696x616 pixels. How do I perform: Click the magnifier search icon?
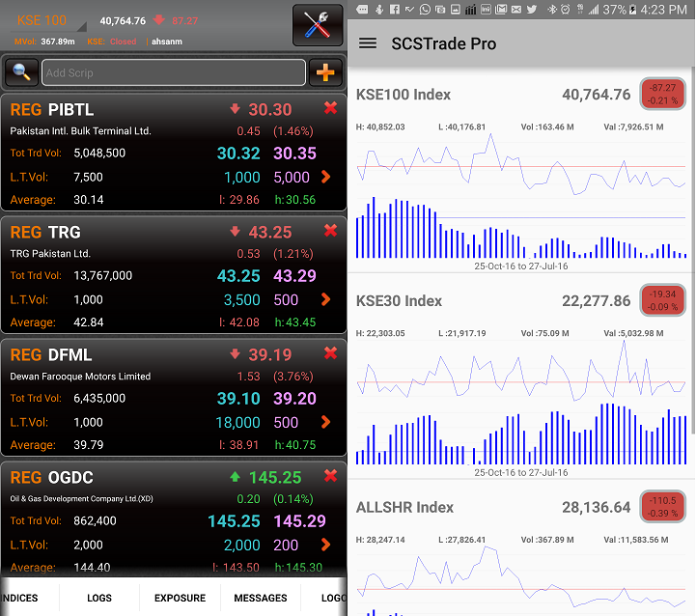(20, 72)
